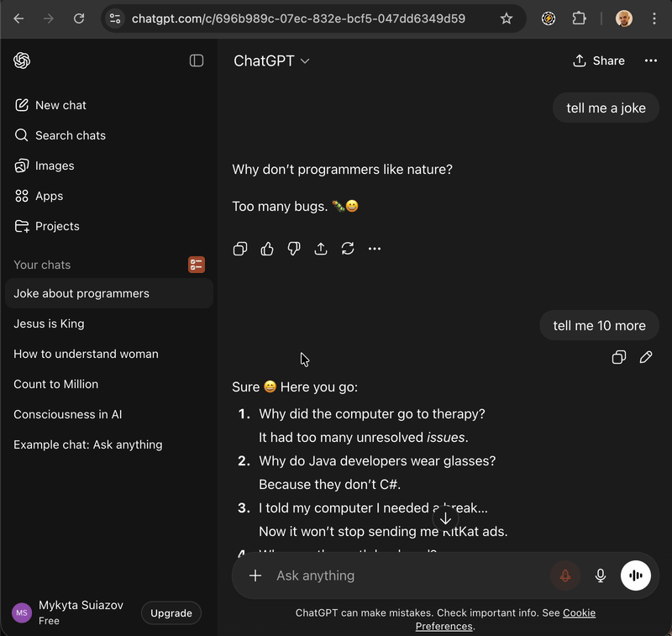The height and width of the screenshot is (636, 672).
Task: Switch to the Projects section
Action: (x=56, y=226)
